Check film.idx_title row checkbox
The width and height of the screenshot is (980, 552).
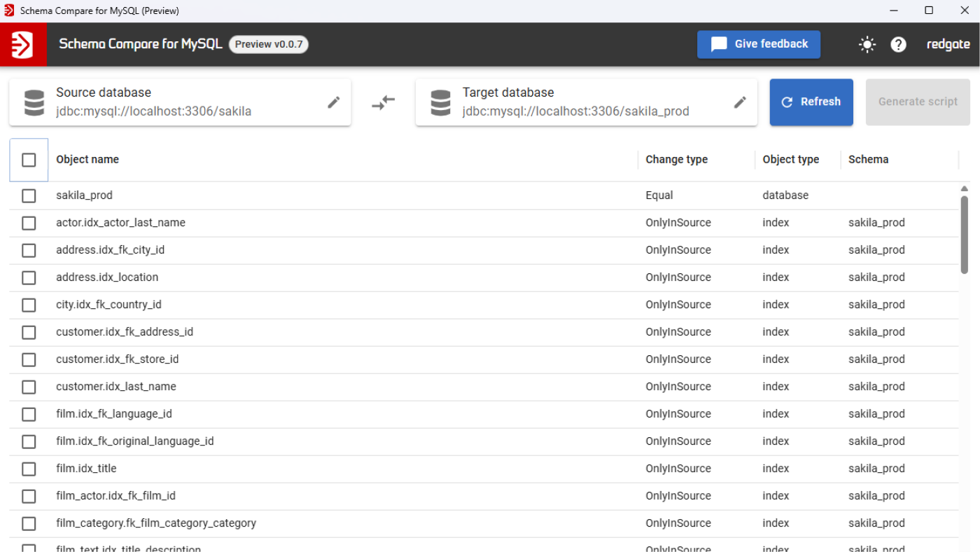point(29,469)
